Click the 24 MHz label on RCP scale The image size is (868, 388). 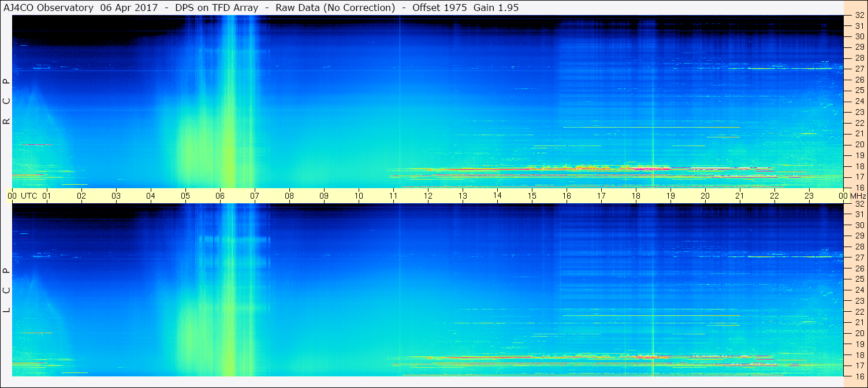859,101
